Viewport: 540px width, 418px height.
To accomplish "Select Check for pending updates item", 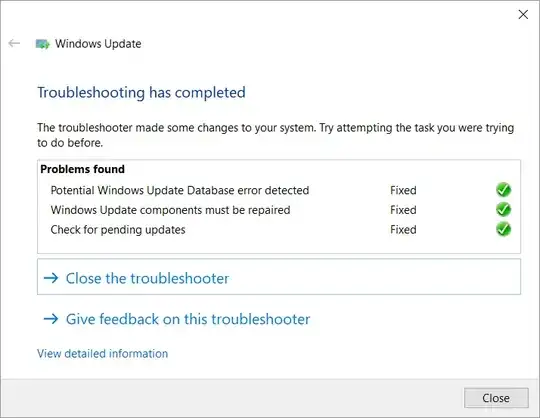I will pos(118,230).
